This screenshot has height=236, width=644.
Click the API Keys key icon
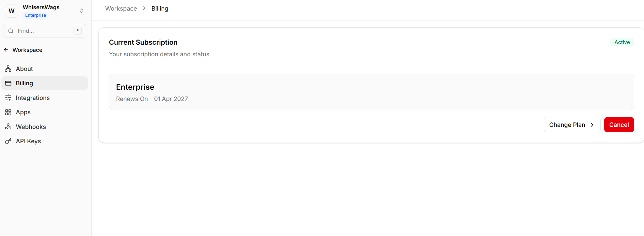click(x=8, y=141)
